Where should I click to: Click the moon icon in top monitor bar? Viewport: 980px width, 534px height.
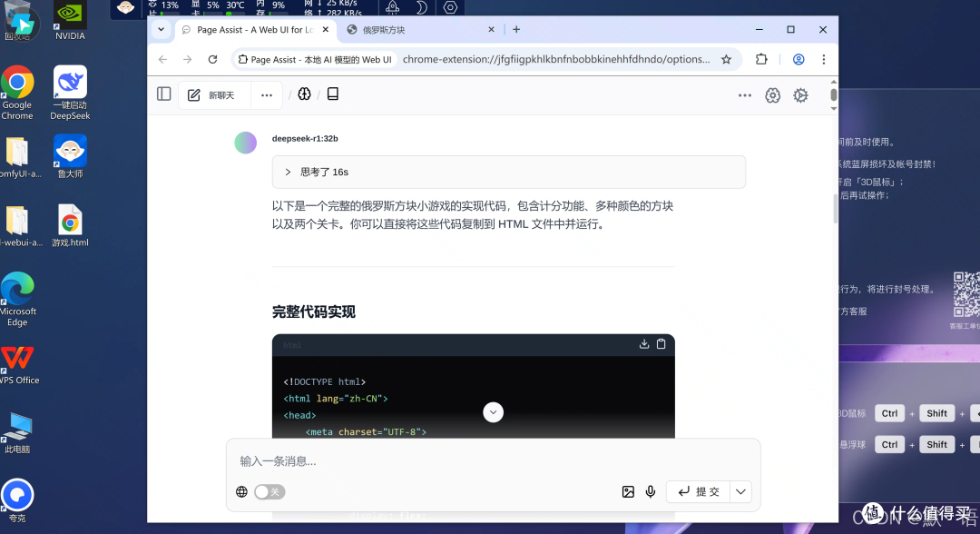pos(421,7)
